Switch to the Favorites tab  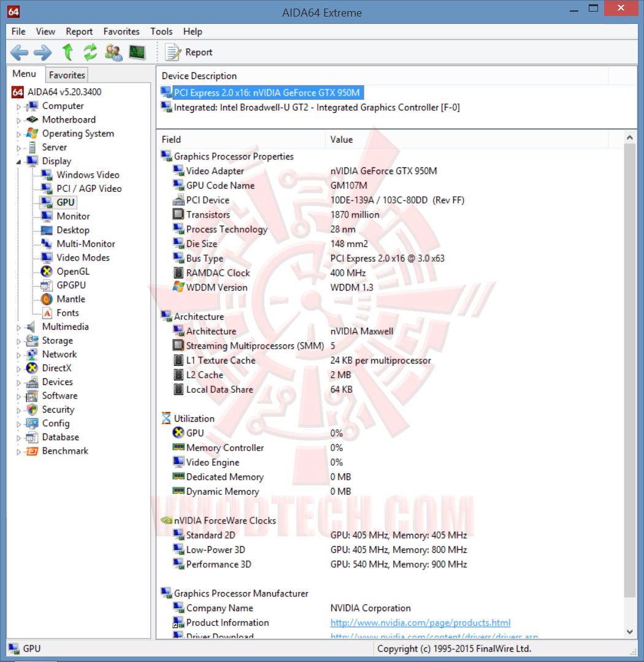(x=67, y=75)
